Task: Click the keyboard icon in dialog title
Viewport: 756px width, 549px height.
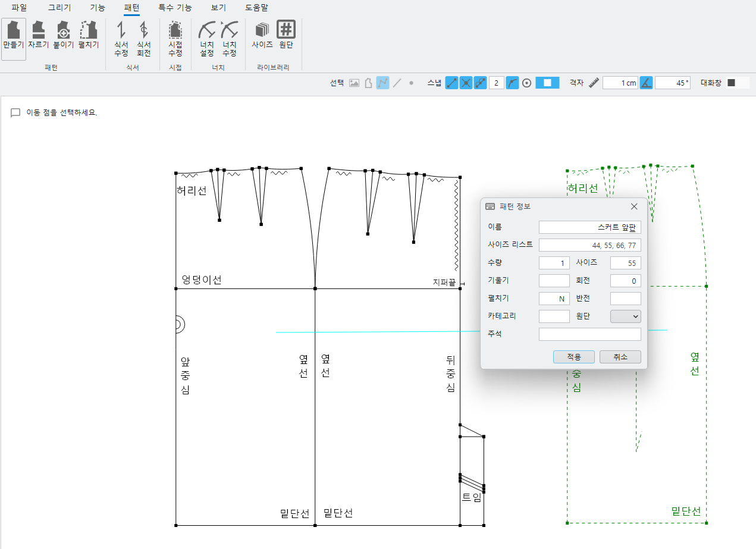Action: pyautogui.click(x=491, y=206)
